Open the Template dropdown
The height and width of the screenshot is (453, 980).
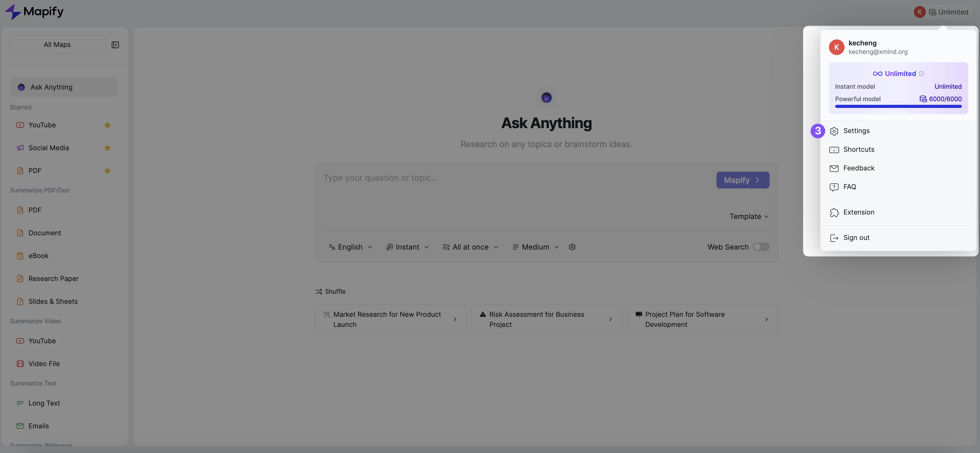click(748, 216)
